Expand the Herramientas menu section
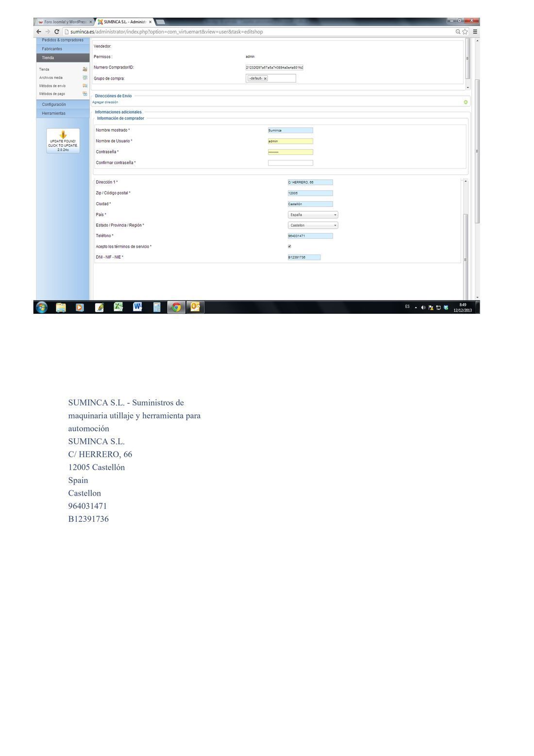 coord(63,113)
